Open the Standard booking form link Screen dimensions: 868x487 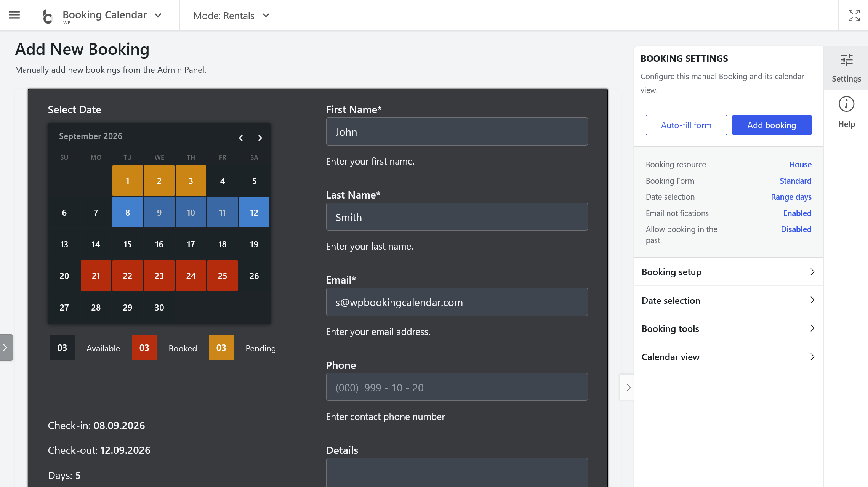(795, 181)
